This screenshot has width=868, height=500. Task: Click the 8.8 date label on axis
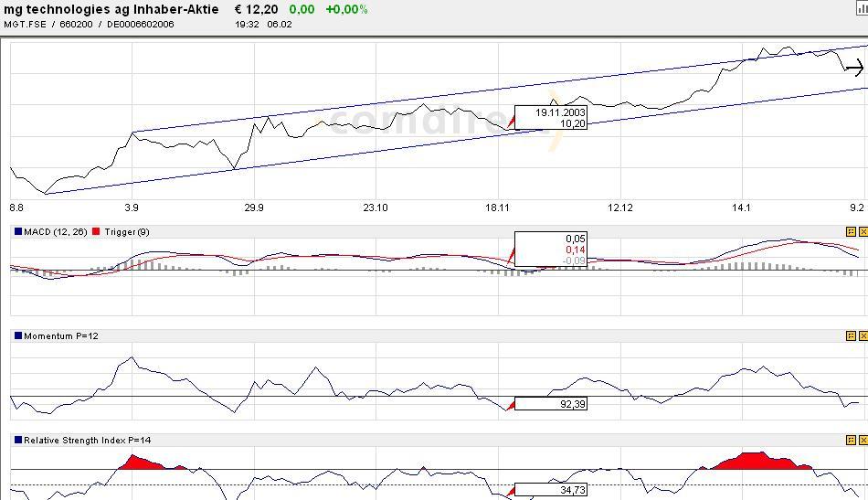click(x=16, y=207)
